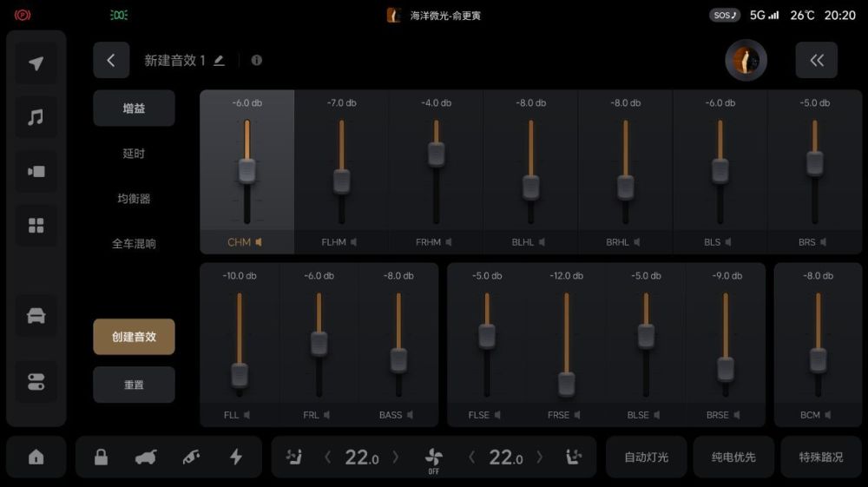Mute the FRSE channel speaker
The image size is (868, 487).
click(577, 415)
